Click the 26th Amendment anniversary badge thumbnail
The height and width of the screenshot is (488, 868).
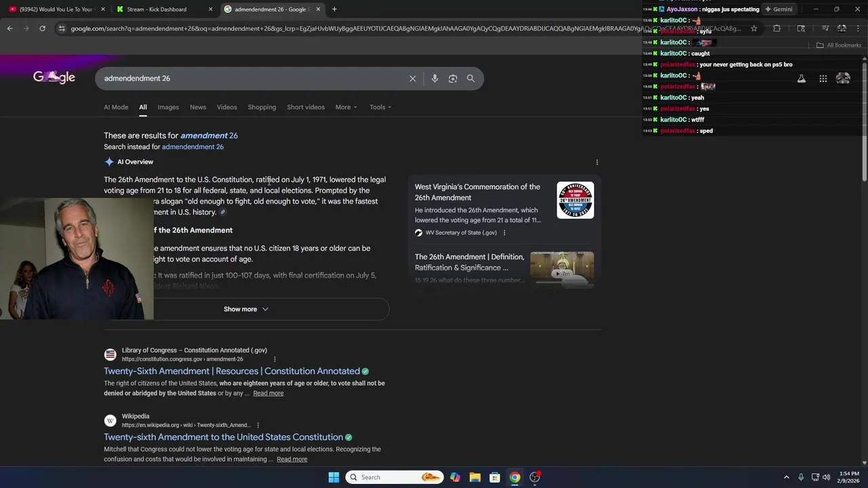(x=575, y=200)
